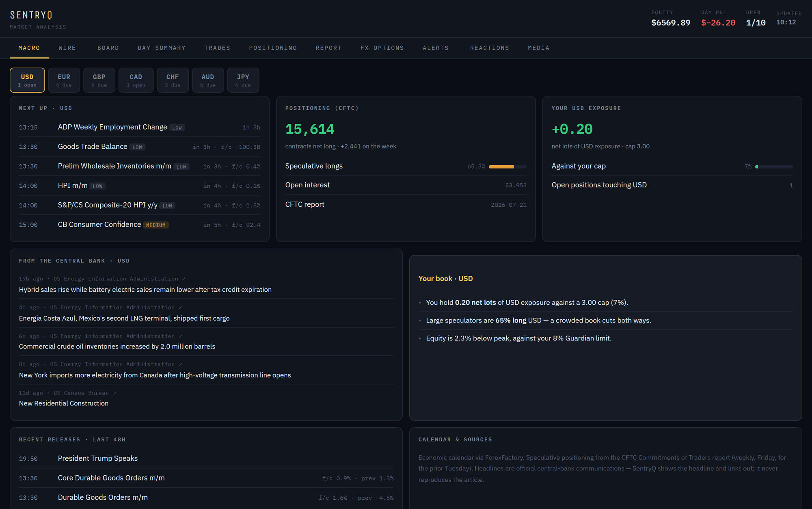Click the CFTC report date 2026-07-21
This screenshot has height=509, width=812.
tap(509, 205)
